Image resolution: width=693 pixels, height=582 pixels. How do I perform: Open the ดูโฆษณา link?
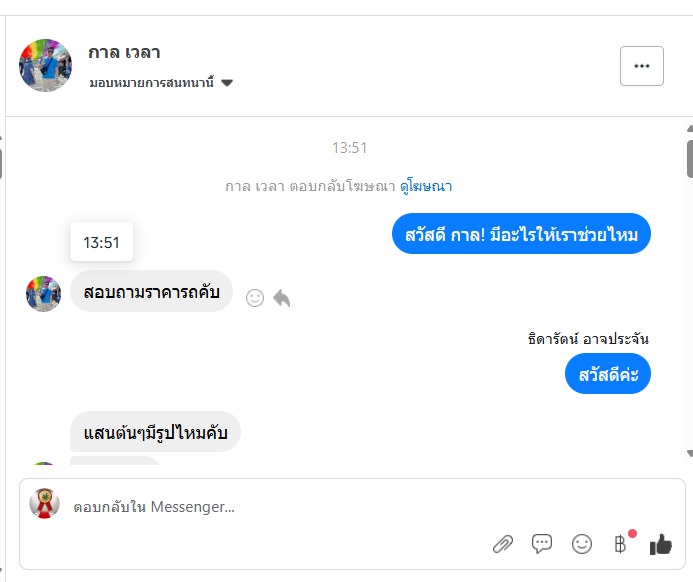pos(426,186)
